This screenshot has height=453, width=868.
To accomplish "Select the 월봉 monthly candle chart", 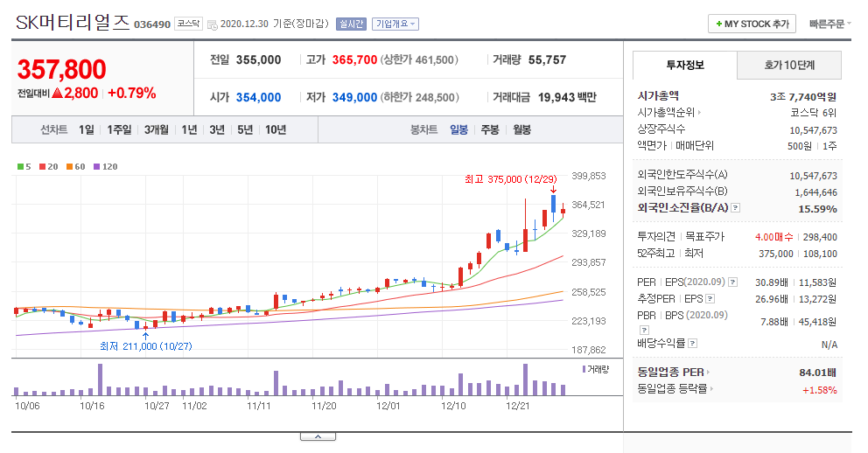I will (522, 129).
